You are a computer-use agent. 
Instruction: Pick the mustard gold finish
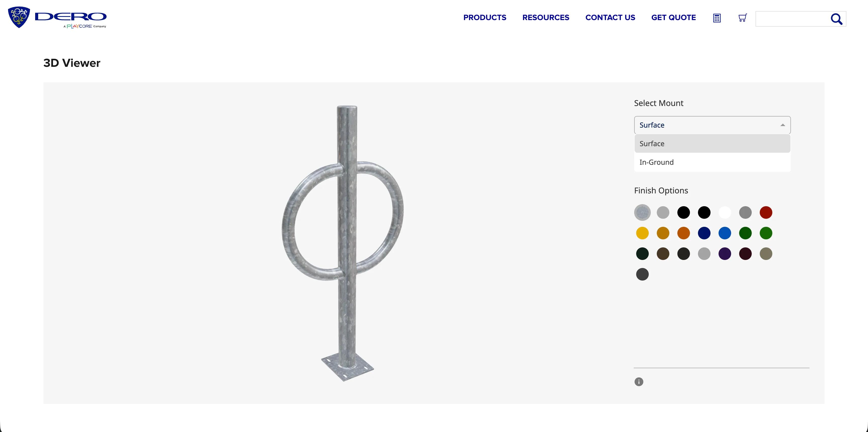point(663,233)
